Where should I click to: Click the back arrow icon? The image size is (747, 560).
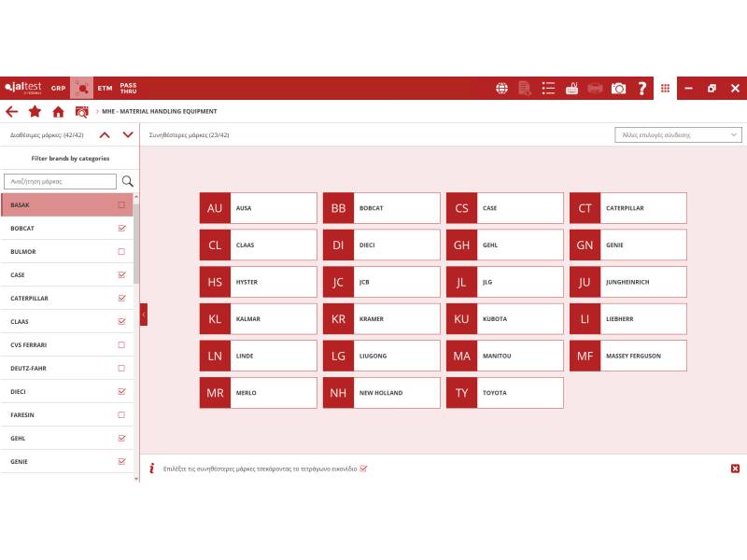(11, 111)
